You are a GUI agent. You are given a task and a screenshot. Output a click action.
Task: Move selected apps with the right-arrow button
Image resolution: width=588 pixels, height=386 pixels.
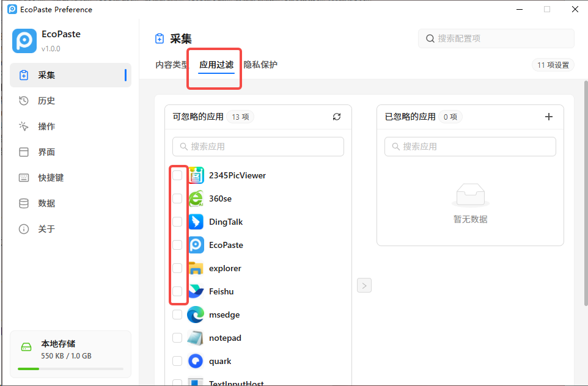pyautogui.click(x=364, y=286)
